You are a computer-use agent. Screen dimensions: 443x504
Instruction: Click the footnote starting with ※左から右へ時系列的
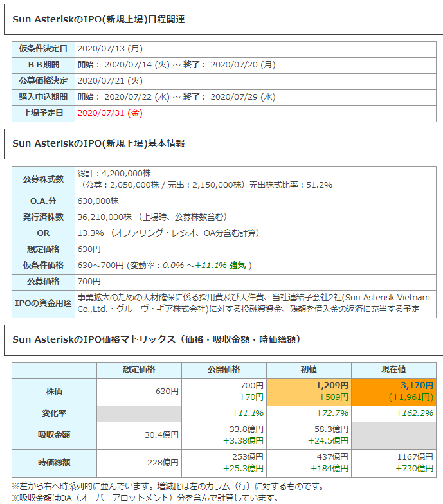[168, 486]
